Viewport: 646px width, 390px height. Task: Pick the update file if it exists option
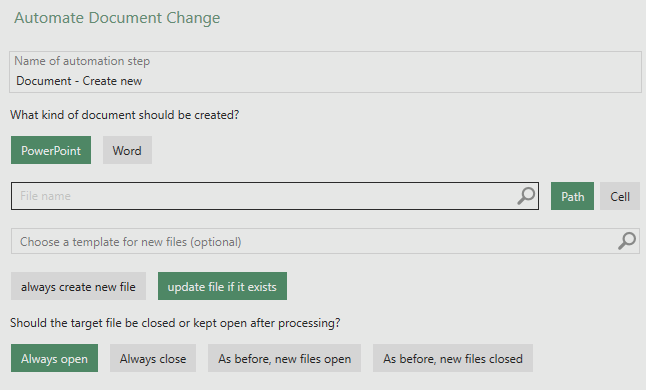(222, 286)
